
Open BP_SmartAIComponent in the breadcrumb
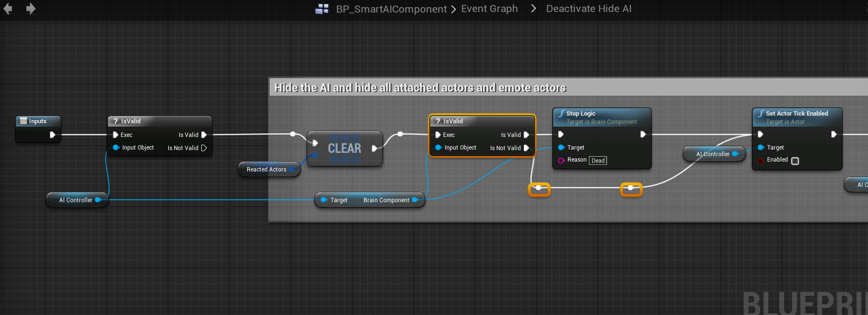(x=391, y=9)
